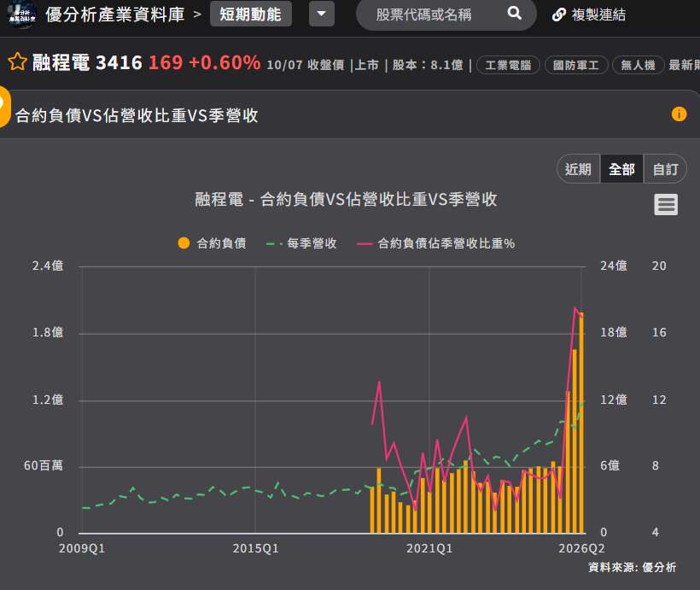Click the stock name 融程電 3416

coord(87,62)
